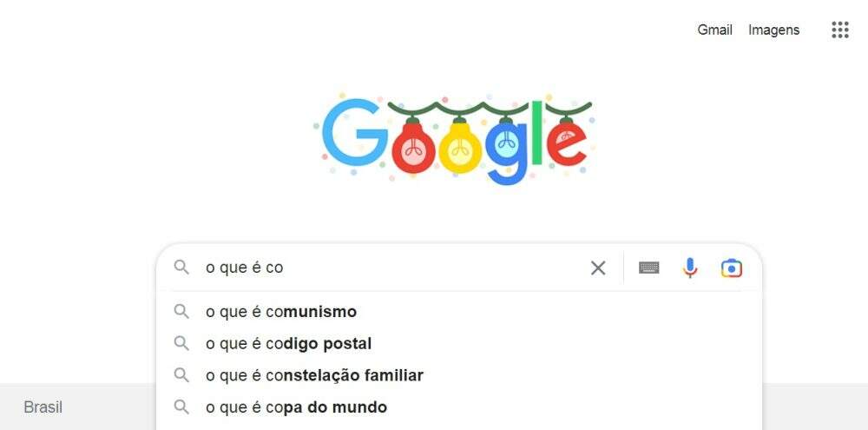868x430 pixels.
Task: Search by image with camera icon
Action: (731, 268)
